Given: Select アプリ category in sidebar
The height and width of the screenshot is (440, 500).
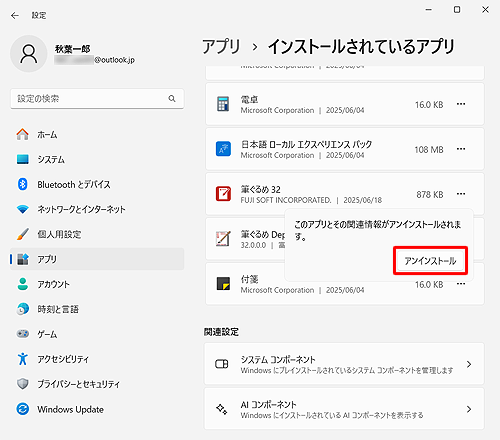Looking at the screenshot, I should pos(97,259).
